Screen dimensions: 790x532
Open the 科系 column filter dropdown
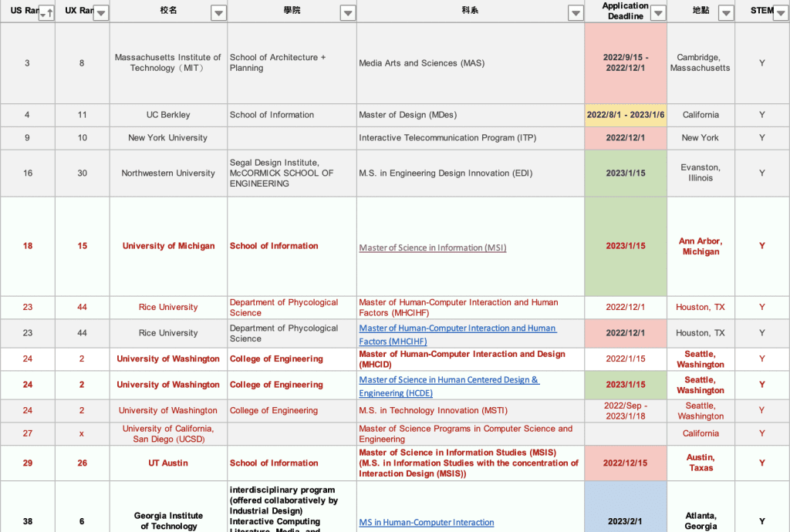tap(576, 14)
